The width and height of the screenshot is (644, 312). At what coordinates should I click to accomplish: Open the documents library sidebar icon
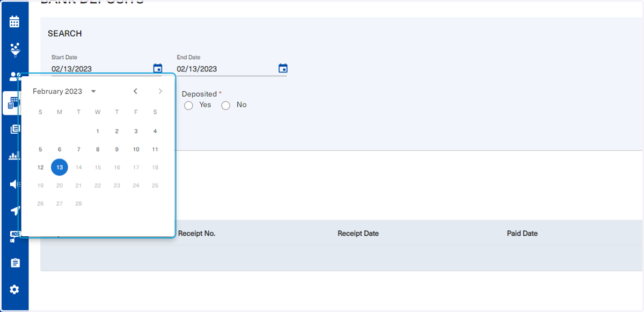pos(14,129)
